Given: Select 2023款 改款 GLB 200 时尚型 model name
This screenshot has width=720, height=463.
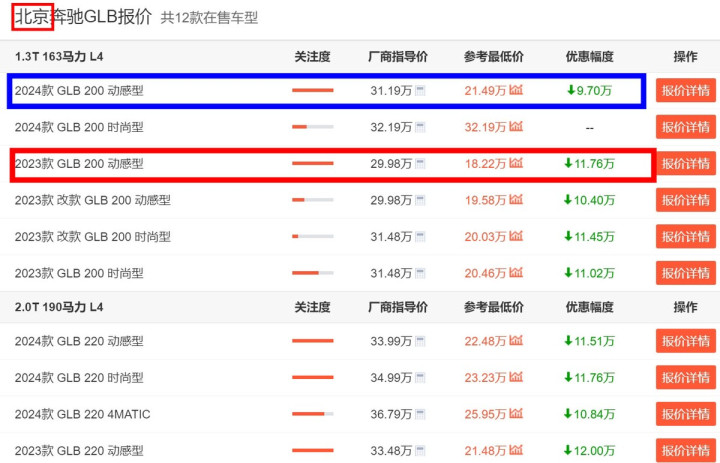Looking at the screenshot, I should pyautogui.click(x=93, y=237).
